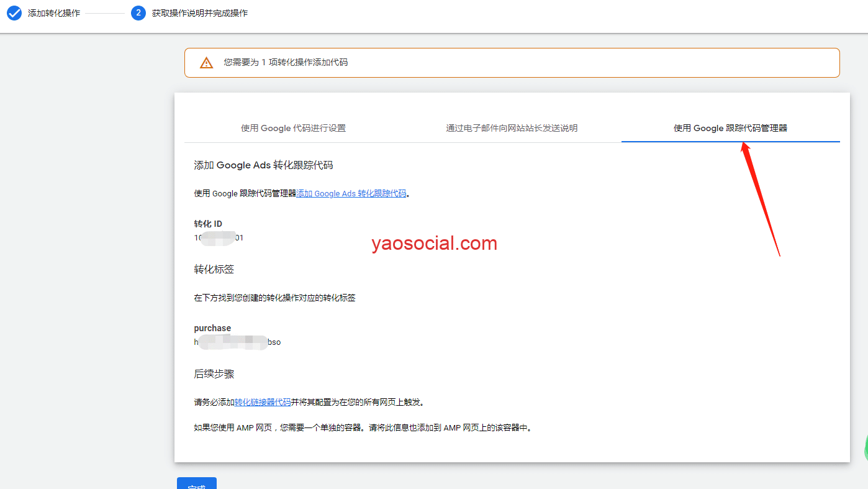
Task: Click the step 2 number circle
Action: [x=138, y=13]
